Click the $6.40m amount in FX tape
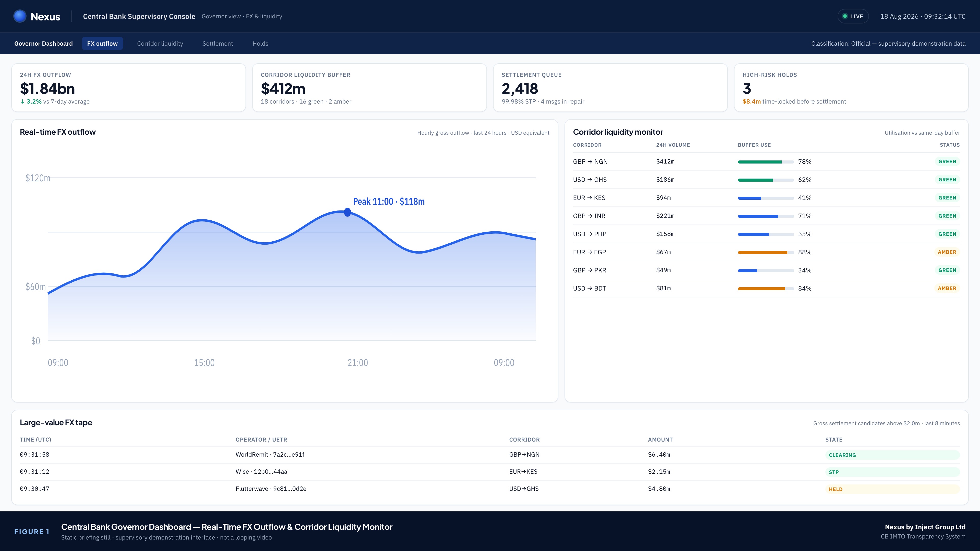Image resolution: width=980 pixels, height=551 pixels. (x=659, y=455)
